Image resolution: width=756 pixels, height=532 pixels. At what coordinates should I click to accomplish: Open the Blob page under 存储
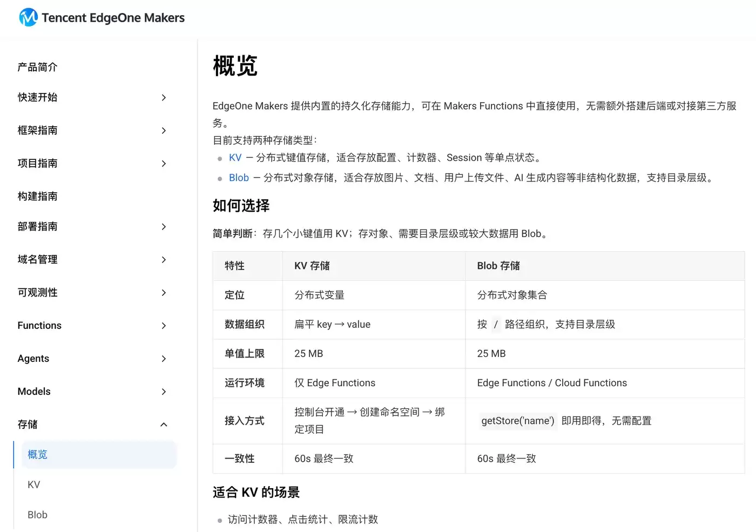pyautogui.click(x=37, y=515)
